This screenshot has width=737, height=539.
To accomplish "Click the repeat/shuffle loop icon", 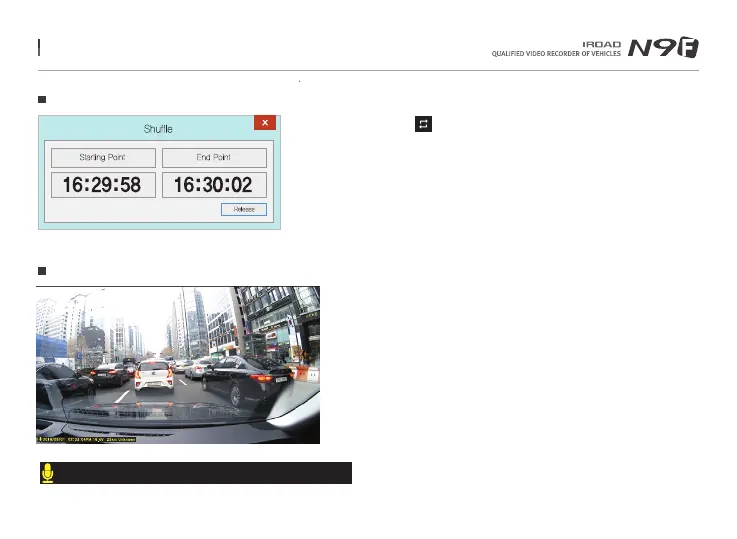I will (x=423, y=124).
